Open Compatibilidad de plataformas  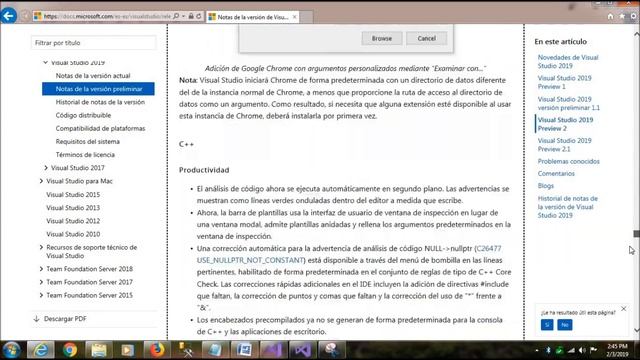pos(100,128)
